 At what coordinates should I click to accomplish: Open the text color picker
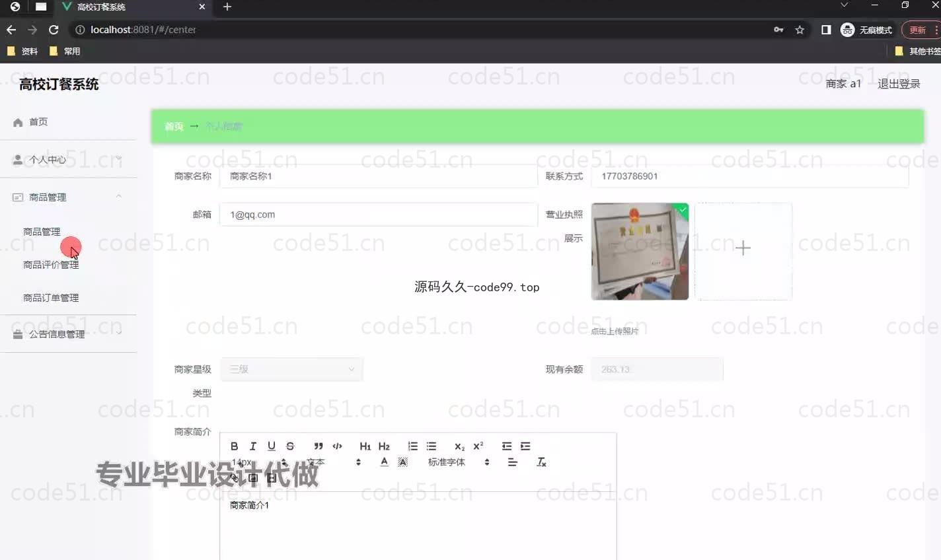click(x=384, y=462)
